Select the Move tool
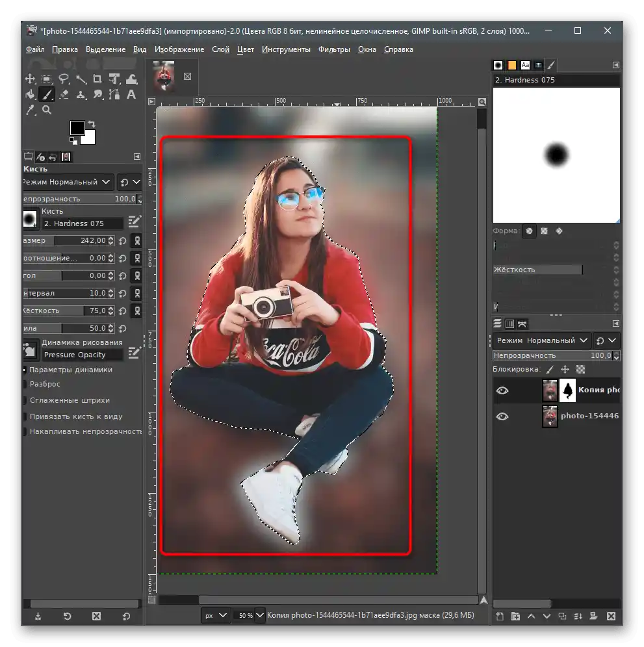 tap(30, 79)
